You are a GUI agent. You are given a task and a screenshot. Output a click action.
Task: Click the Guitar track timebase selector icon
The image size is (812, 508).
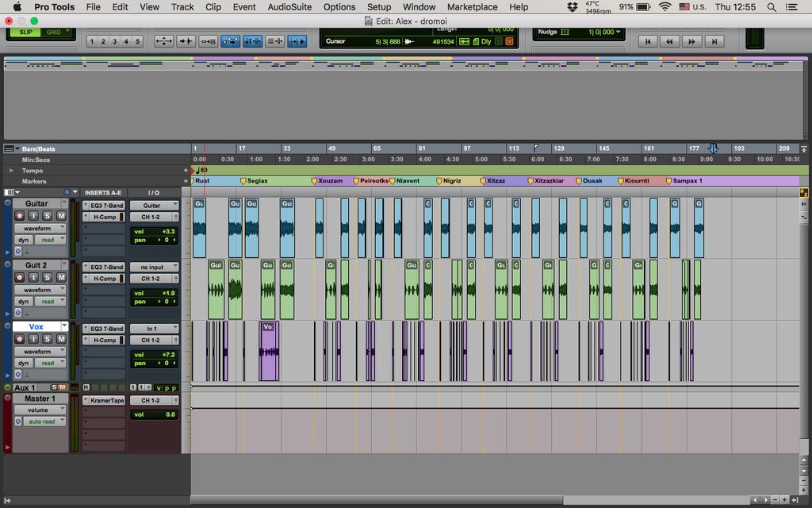click(17, 252)
